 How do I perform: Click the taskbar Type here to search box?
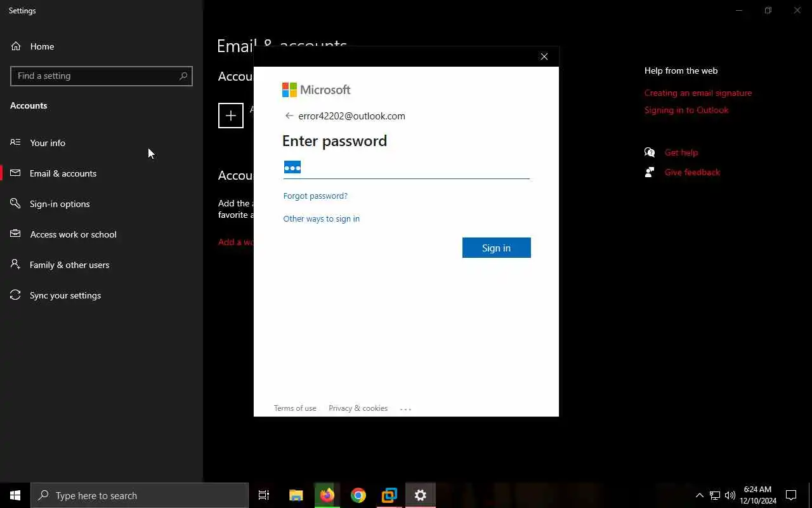(x=140, y=495)
